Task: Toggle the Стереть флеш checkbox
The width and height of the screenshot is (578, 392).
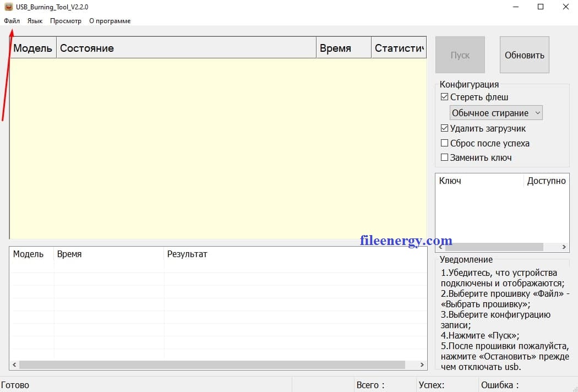Action: pos(445,97)
